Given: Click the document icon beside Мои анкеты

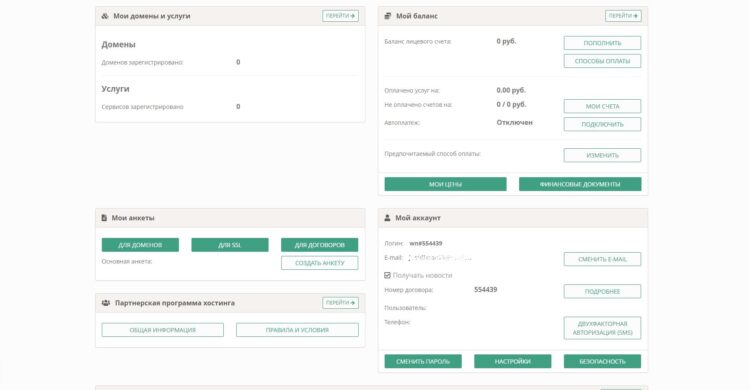Looking at the screenshot, I should tap(104, 218).
